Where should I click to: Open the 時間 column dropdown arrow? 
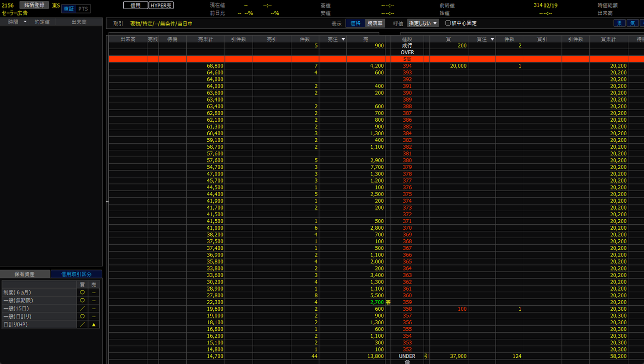[25, 22]
